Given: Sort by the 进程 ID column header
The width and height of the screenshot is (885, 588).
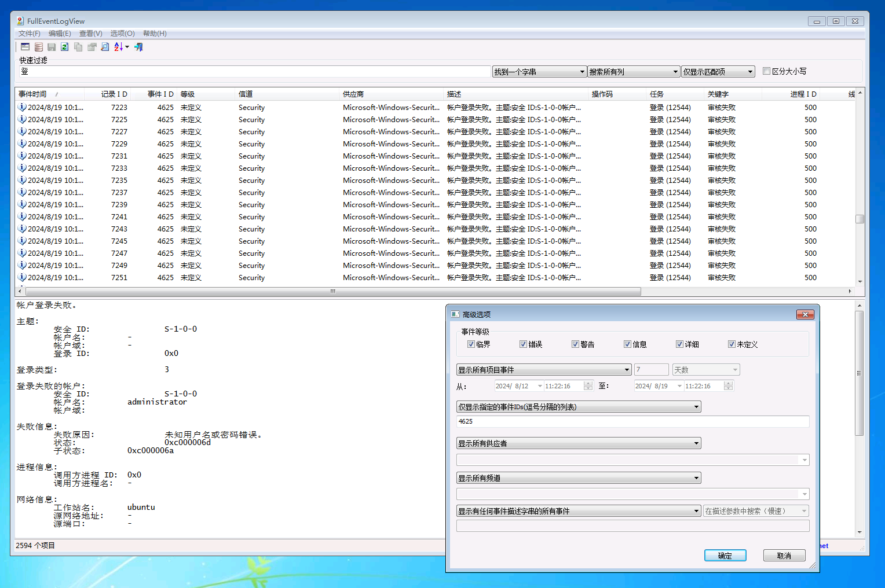Looking at the screenshot, I should [791, 94].
